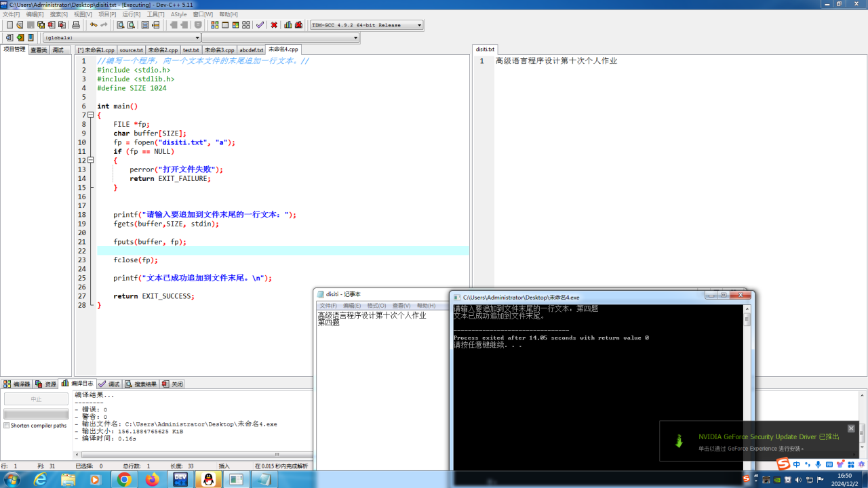This screenshot has width=868, height=488.
Task: Click the Debug bug icon in the toolbar
Action: [x=298, y=25]
